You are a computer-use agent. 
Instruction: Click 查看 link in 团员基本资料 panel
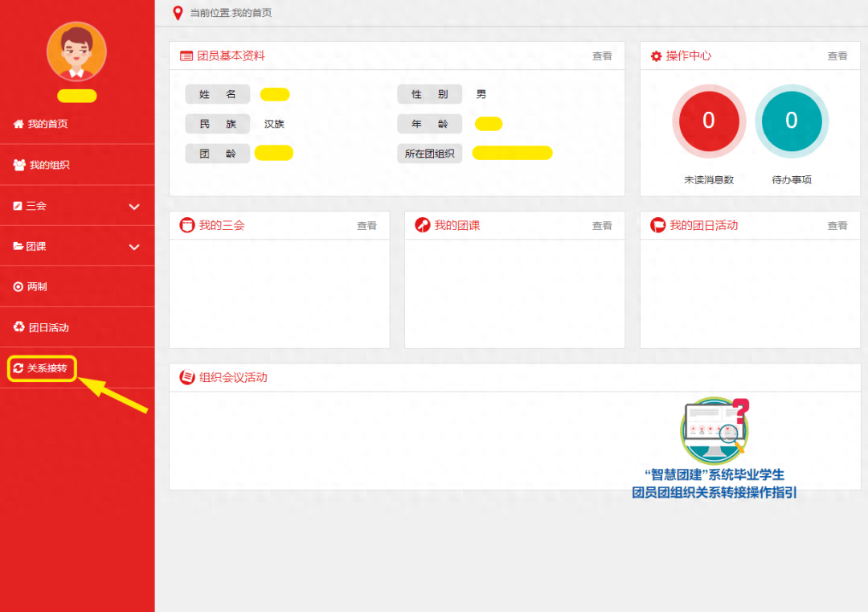point(602,56)
